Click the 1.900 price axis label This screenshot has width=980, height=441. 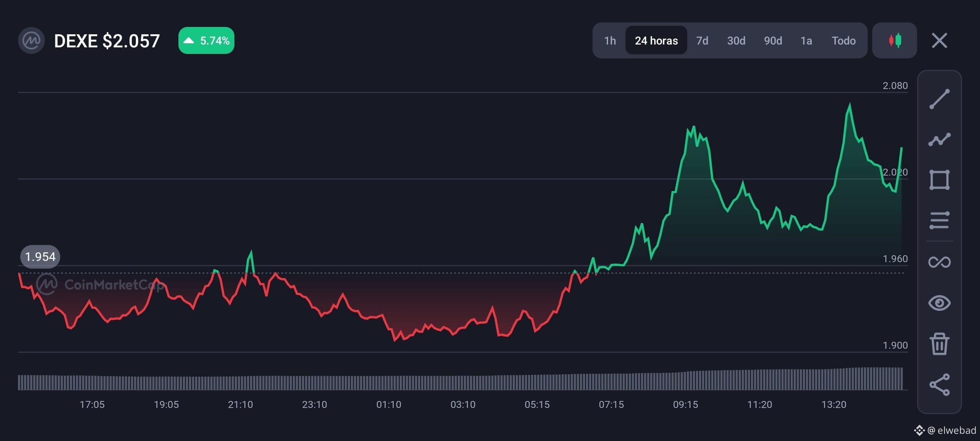point(895,345)
